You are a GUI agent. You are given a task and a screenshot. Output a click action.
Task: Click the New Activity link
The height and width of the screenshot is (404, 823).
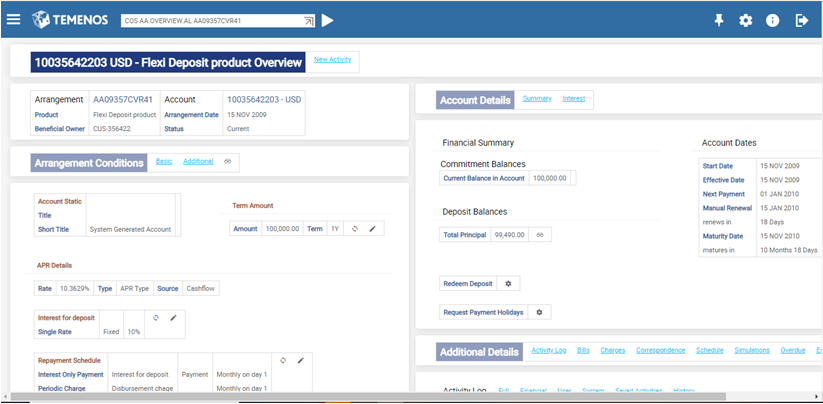tap(332, 60)
